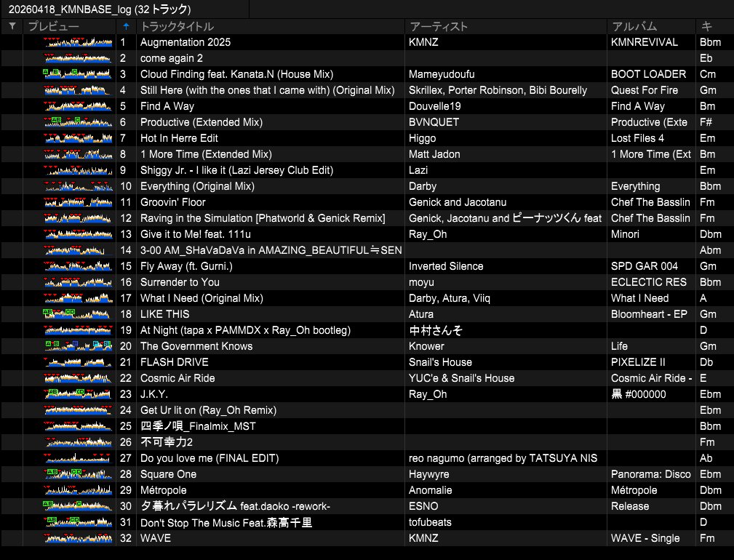
Task: Click artist BVNQUET
Action: 434,122
